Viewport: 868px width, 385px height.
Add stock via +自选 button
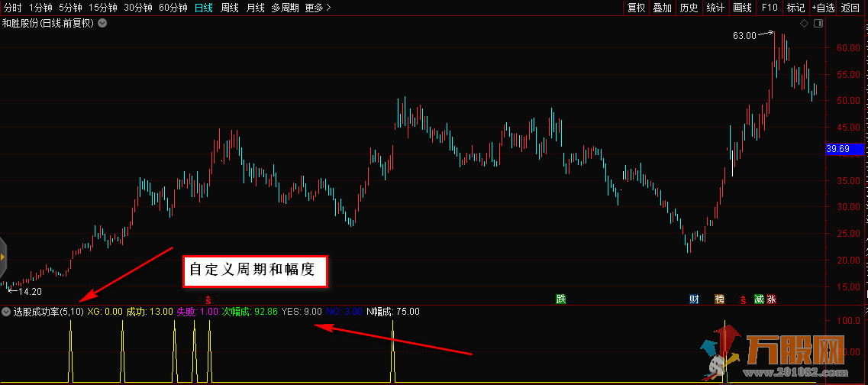824,8
